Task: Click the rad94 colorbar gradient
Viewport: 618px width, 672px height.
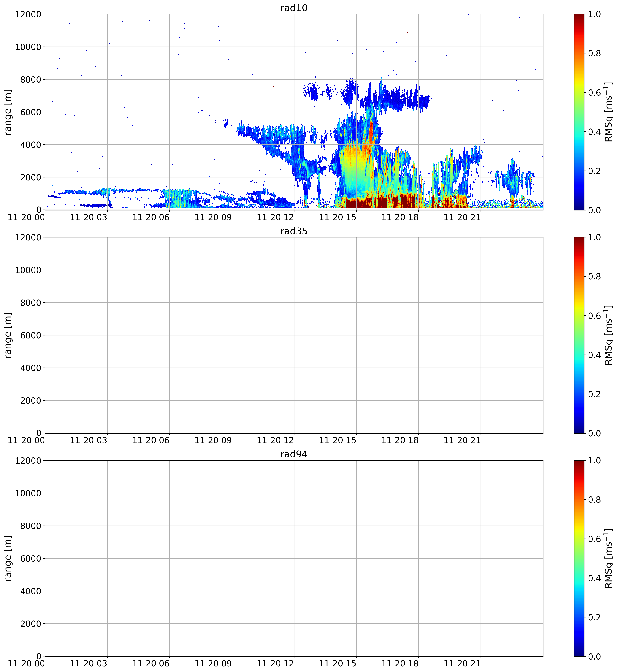Action: pos(579,558)
